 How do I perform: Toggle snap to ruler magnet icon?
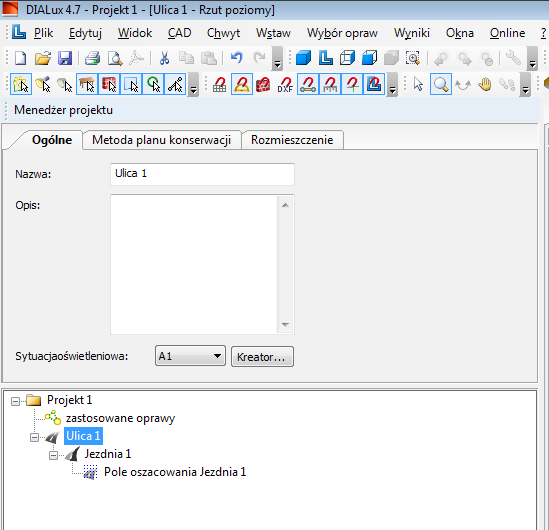pos(330,84)
